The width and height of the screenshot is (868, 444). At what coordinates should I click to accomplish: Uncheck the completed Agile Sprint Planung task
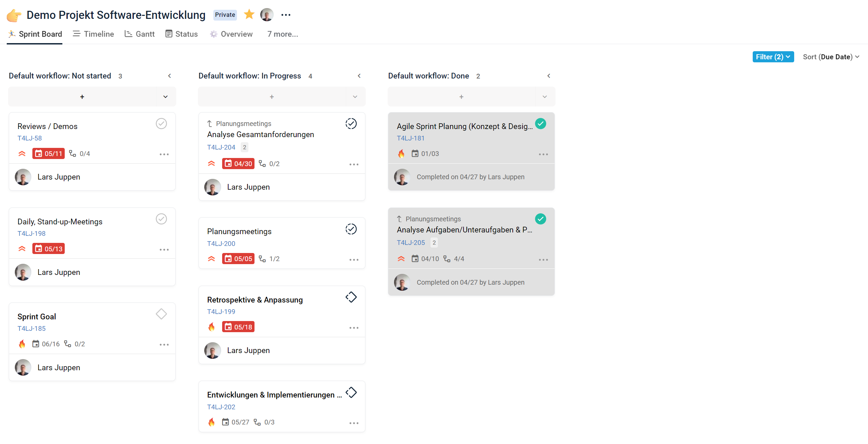[541, 124]
